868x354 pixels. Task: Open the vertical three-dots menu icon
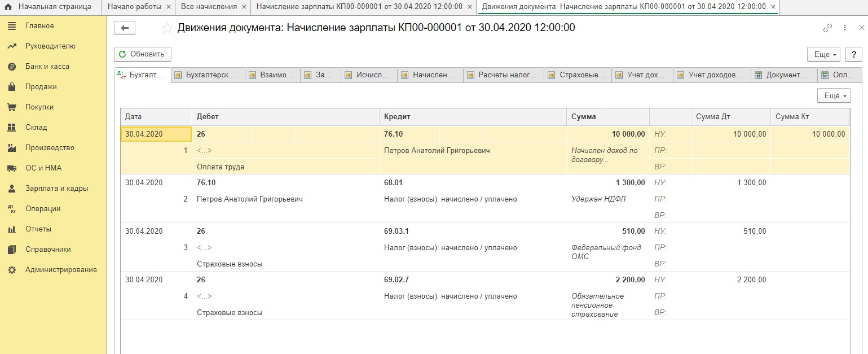pyautogui.click(x=844, y=28)
